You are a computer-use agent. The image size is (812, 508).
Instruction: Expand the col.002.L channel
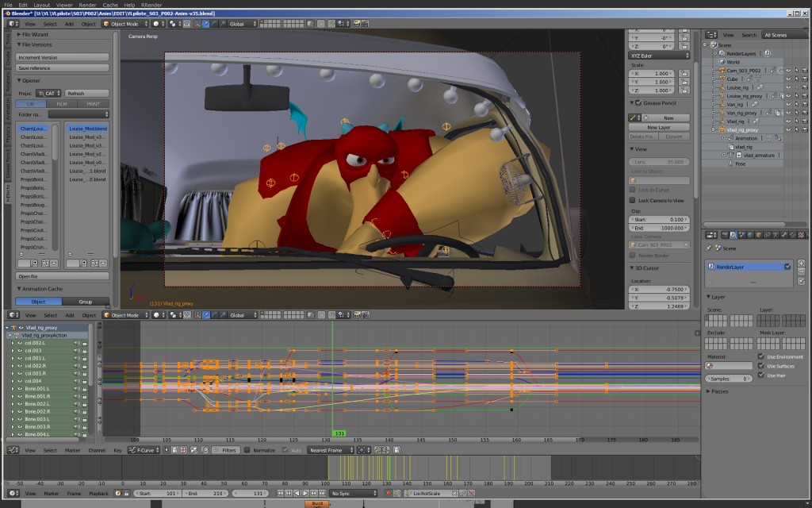tap(13, 343)
